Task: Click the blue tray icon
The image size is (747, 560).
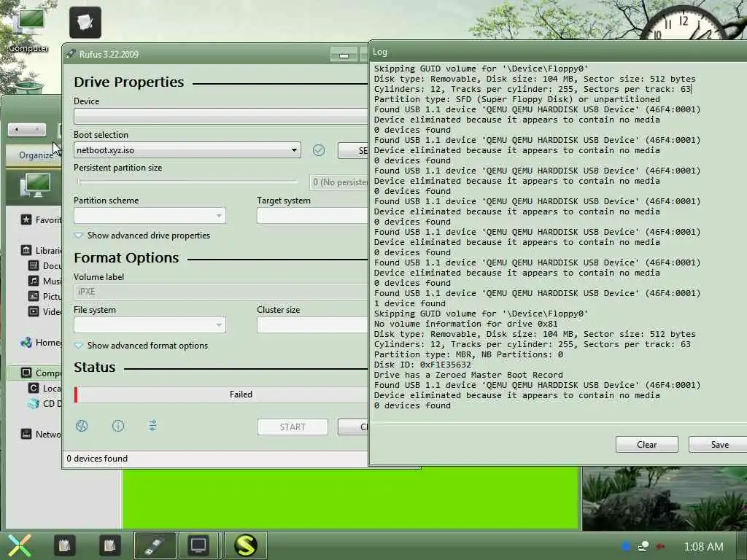Action: tap(626, 546)
